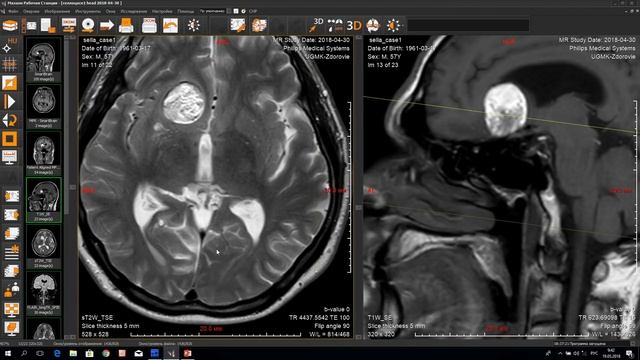640x360 pixels.
Task: Click the half-sun contrast icon at toolbar end
Action: pos(393,25)
